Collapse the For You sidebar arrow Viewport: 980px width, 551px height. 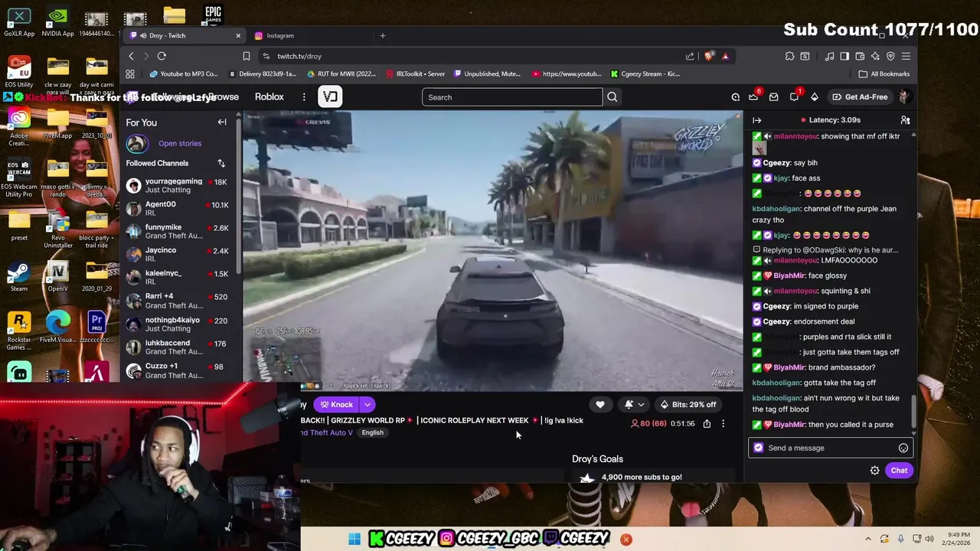(x=222, y=122)
